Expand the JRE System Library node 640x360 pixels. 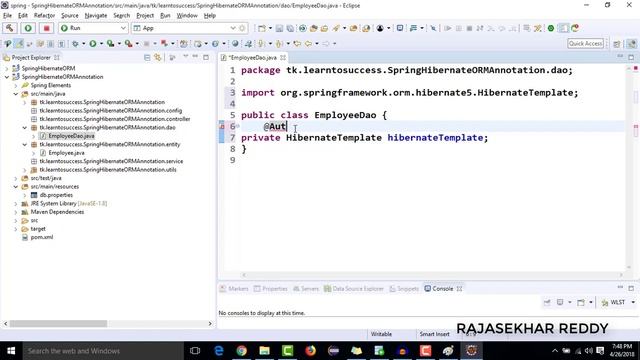(16, 203)
